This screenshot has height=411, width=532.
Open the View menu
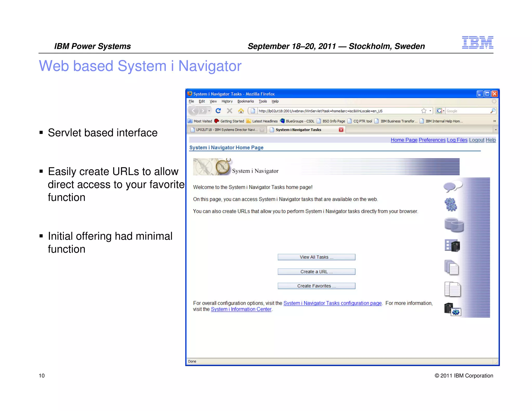[x=213, y=101]
